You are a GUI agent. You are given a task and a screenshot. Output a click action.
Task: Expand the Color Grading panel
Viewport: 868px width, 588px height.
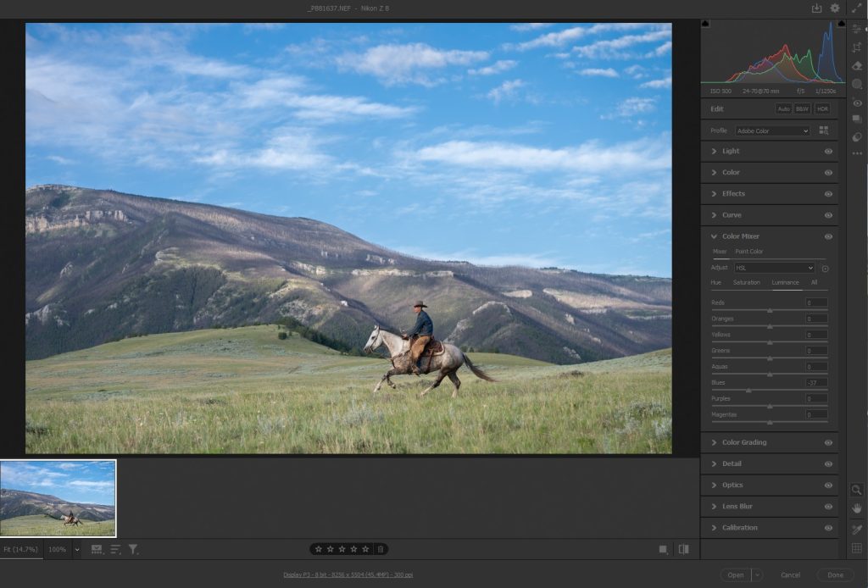[x=714, y=442]
